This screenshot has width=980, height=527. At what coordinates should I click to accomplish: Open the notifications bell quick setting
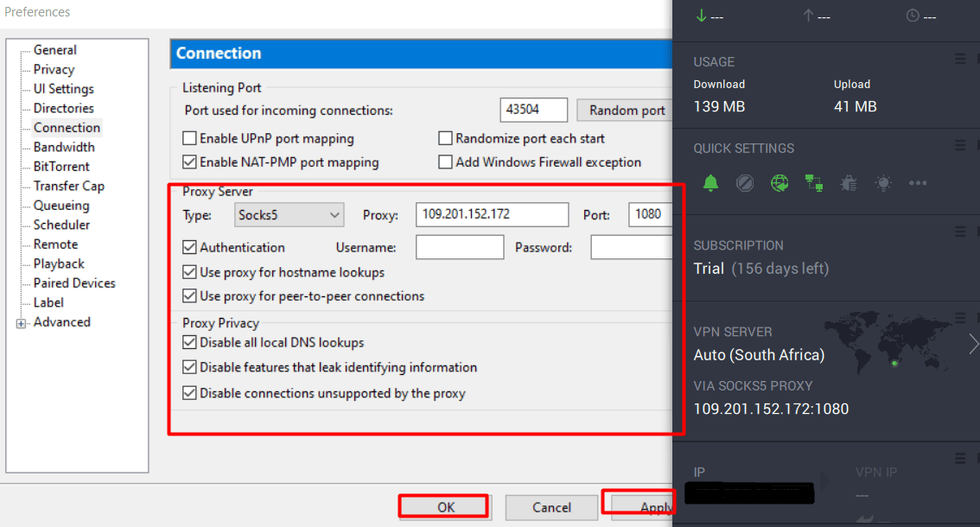tap(710, 182)
